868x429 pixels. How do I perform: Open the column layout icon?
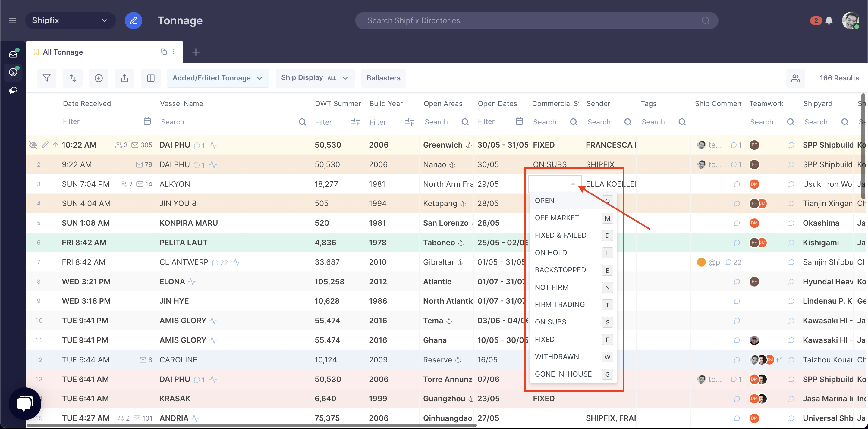(151, 78)
